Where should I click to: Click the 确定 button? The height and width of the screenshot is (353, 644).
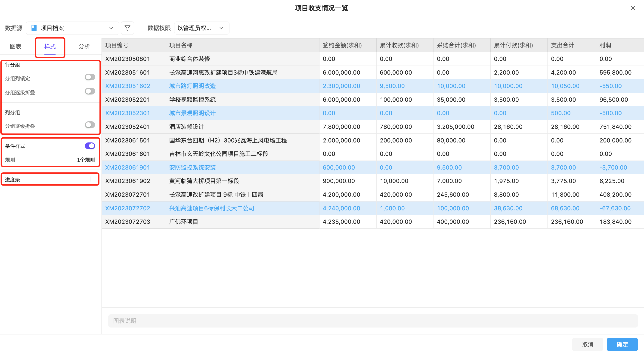tap(622, 344)
